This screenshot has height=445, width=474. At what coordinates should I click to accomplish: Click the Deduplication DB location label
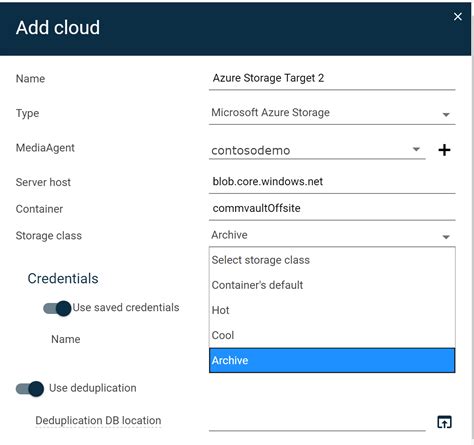coord(98,421)
